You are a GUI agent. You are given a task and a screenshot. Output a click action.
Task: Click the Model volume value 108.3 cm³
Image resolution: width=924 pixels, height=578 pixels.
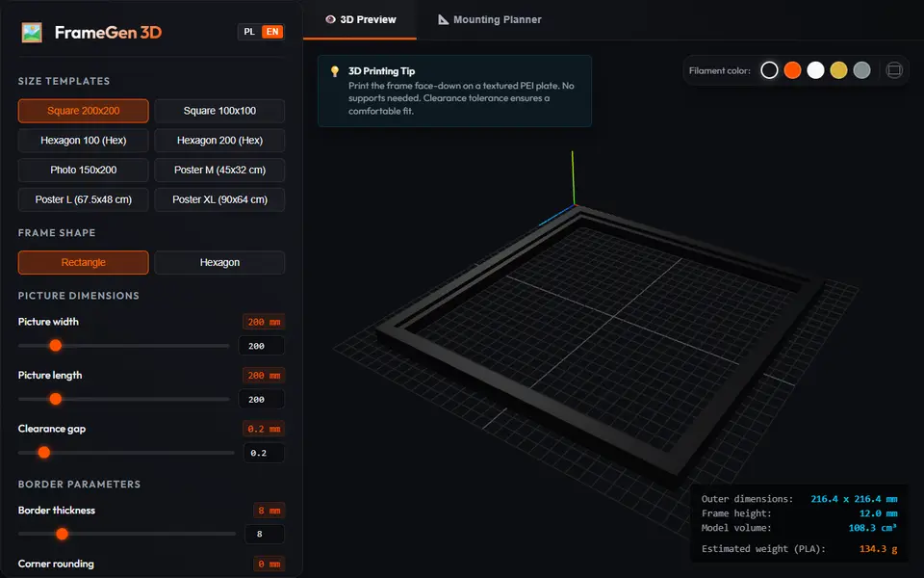[x=873, y=528]
